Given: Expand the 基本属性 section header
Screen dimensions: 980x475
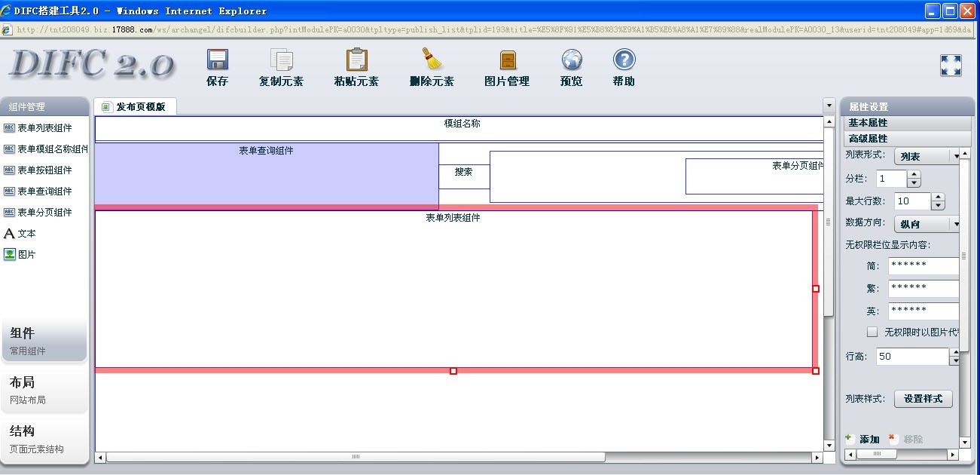Looking at the screenshot, I should tap(900, 123).
